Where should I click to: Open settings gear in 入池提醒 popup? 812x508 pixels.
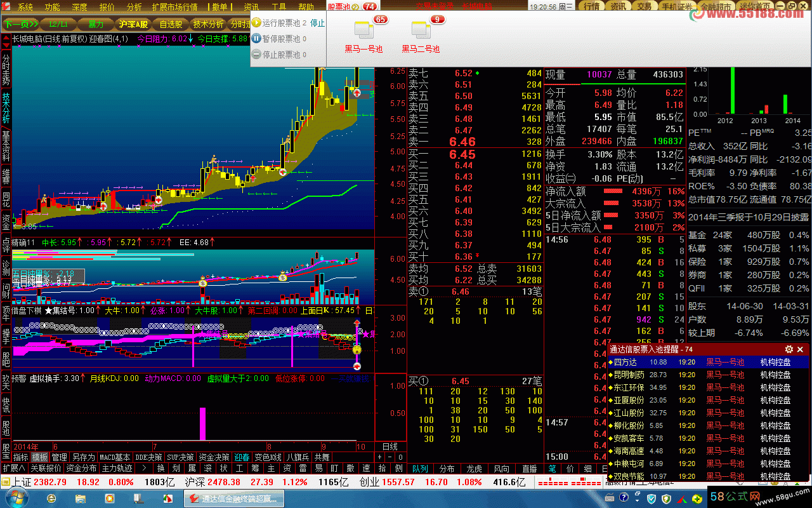click(789, 349)
